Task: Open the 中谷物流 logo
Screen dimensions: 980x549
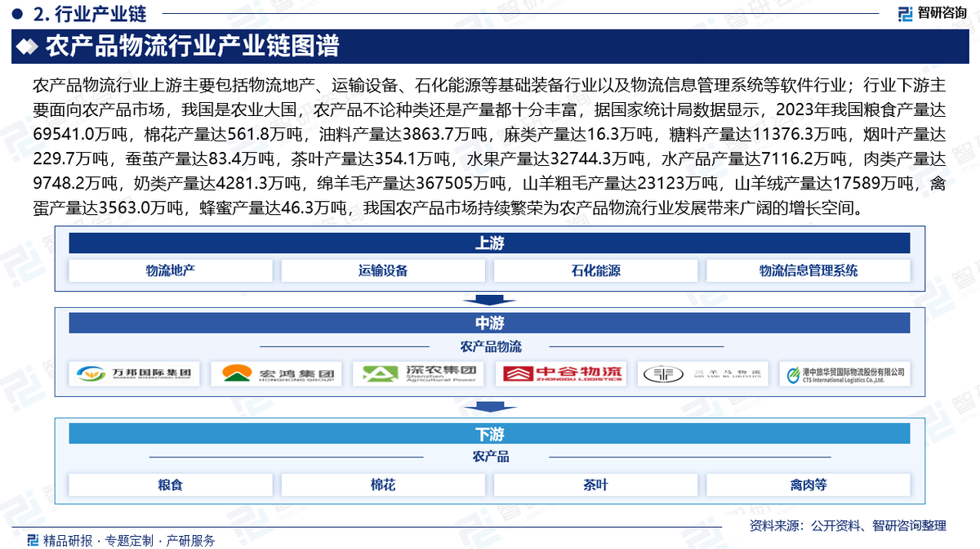Action: tap(561, 374)
